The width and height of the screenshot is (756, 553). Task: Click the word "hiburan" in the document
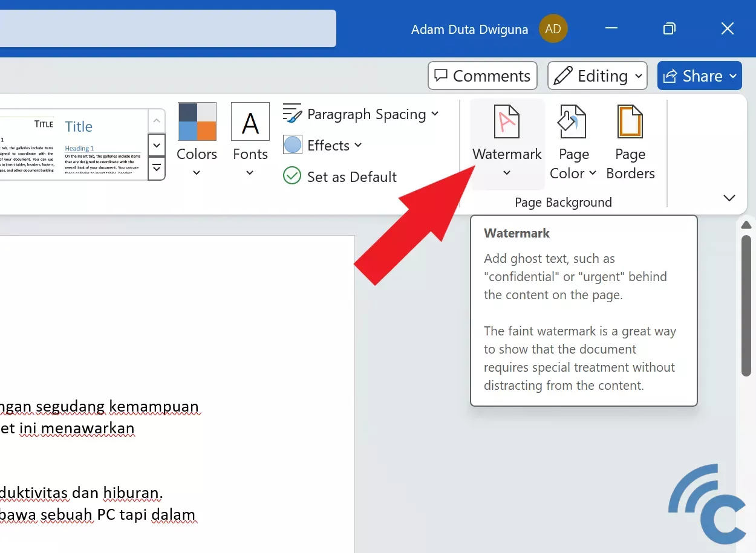tap(131, 493)
